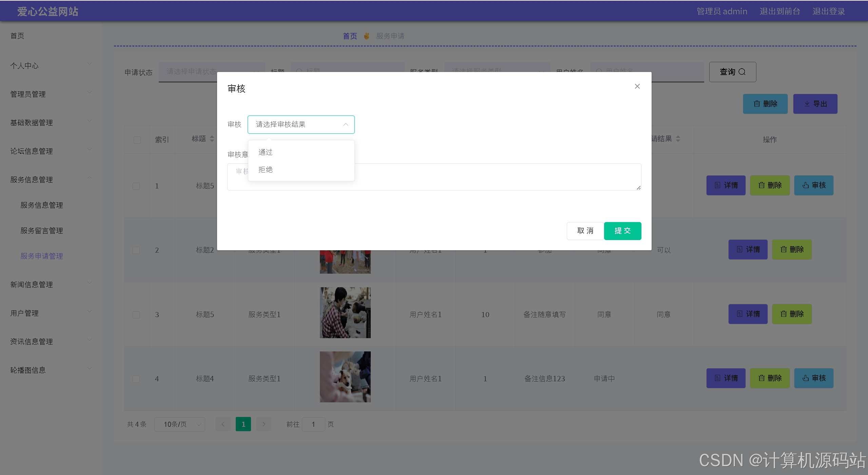Click the 取消 button
The image size is (868, 475).
[x=585, y=231]
